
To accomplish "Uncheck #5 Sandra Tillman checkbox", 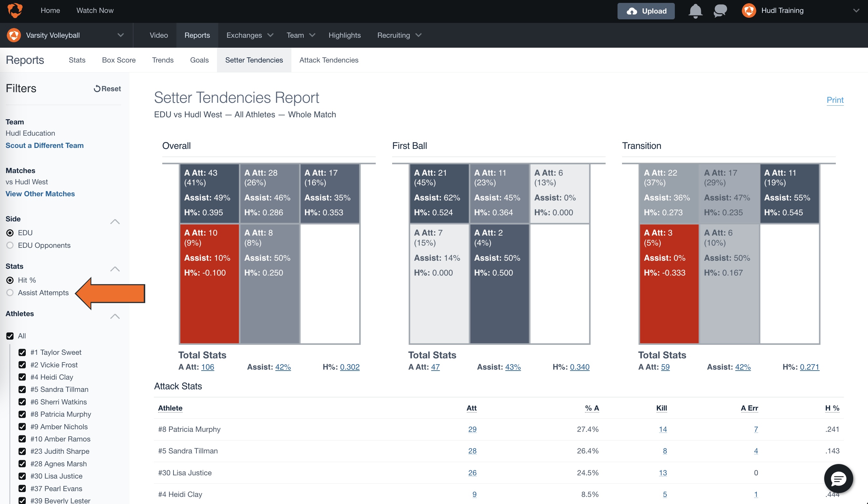I will (22, 390).
